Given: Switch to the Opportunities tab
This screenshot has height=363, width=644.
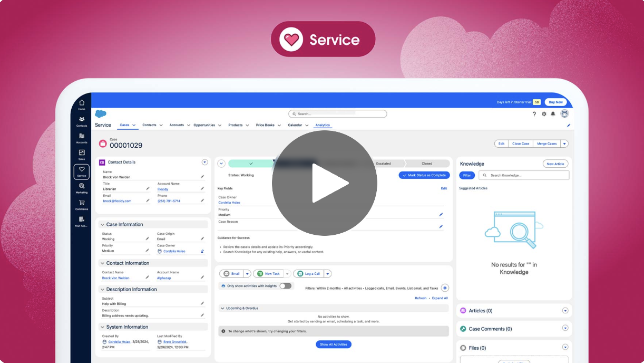Looking at the screenshot, I should click(x=204, y=126).
